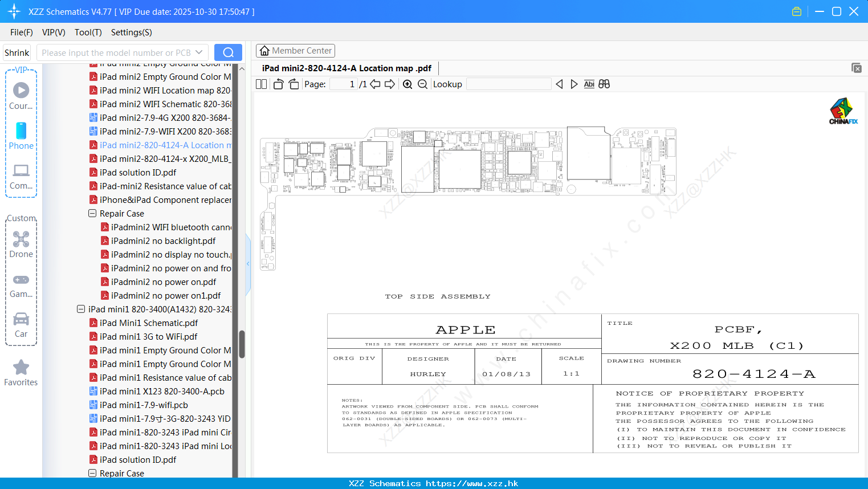
Task: Select the iPad mini2-820-4124-A Location map tab
Action: pyautogui.click(x=347, y=68)
